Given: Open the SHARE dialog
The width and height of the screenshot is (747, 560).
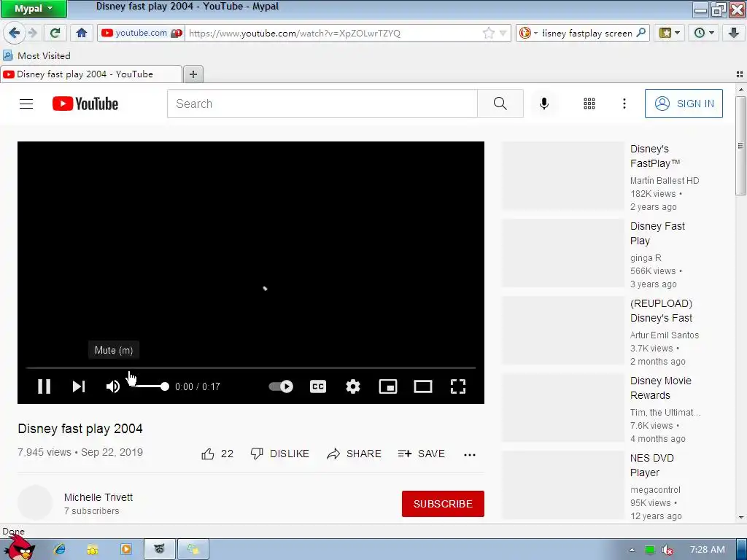Looking at the screenshot, I should pyautogui.click(x=354, y=454).
